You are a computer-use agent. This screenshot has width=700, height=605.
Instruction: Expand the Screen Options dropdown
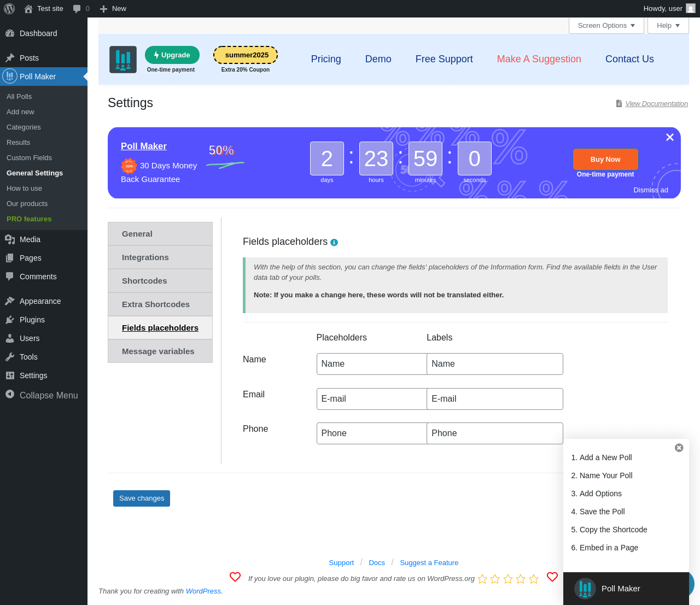[606, 26]
